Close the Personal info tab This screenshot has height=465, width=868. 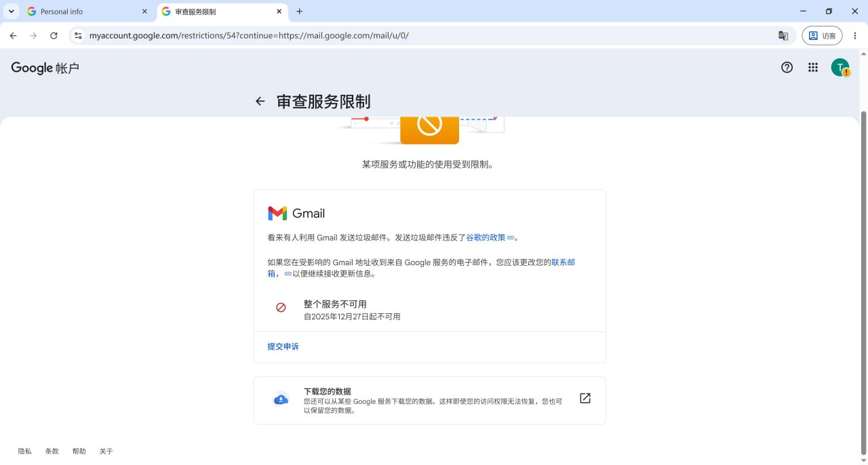(144, 12)
